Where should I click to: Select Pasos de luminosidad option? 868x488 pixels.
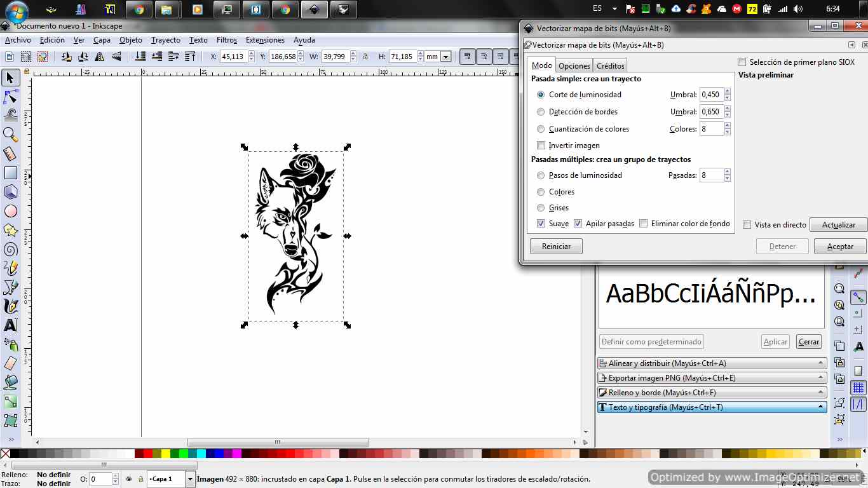click(541, 175)
